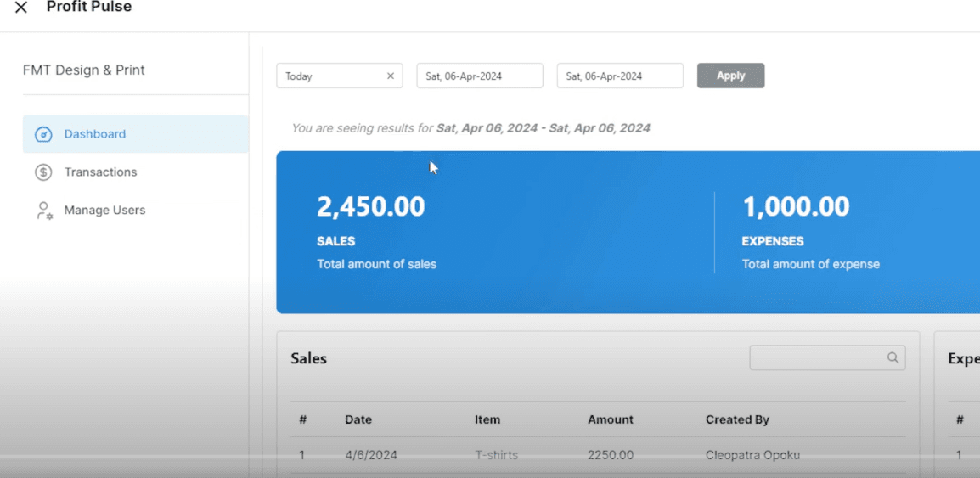Click the Created By column header
This screenshot has height=478, width=980.
(x=736, y=419)
